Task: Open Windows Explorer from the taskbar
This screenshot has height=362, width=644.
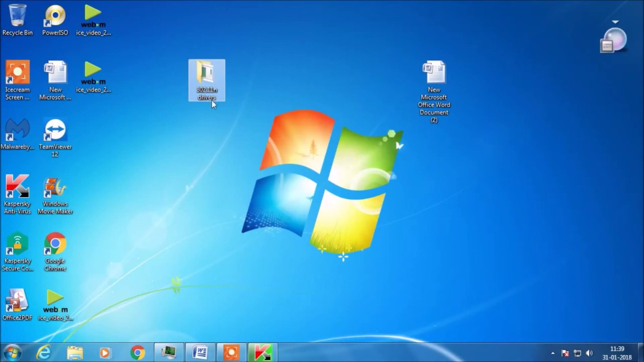Action: click(75, 353)
